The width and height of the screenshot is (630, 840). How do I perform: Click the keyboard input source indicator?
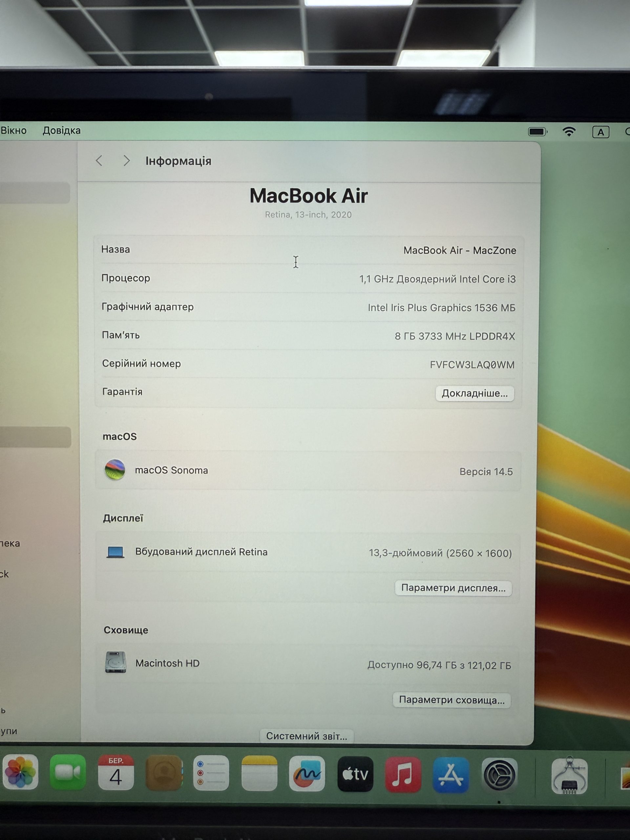601,132
